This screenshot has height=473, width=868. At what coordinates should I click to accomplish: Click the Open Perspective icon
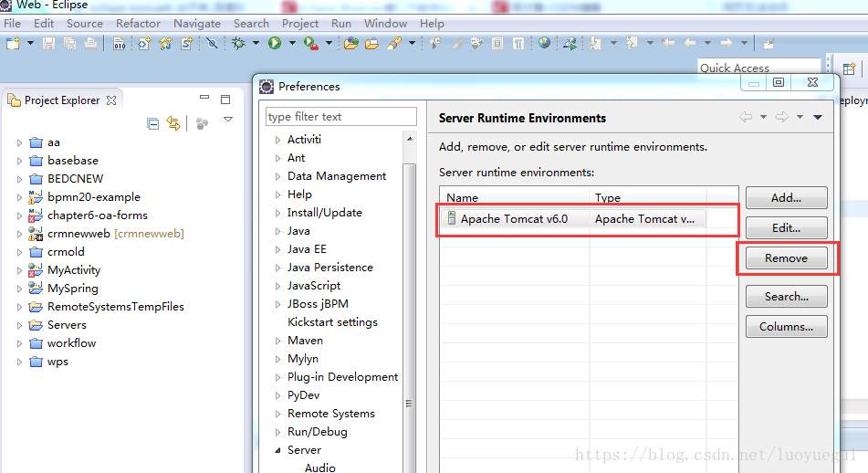tap(849, 68)
